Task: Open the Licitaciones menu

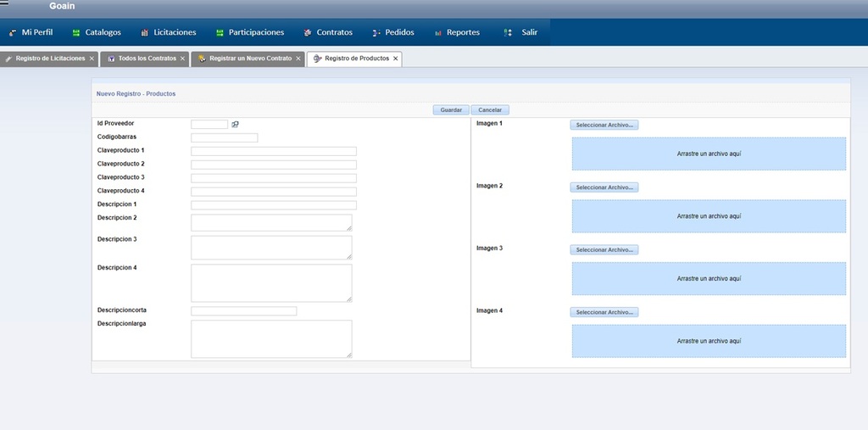Action: [x=168, y=32]
